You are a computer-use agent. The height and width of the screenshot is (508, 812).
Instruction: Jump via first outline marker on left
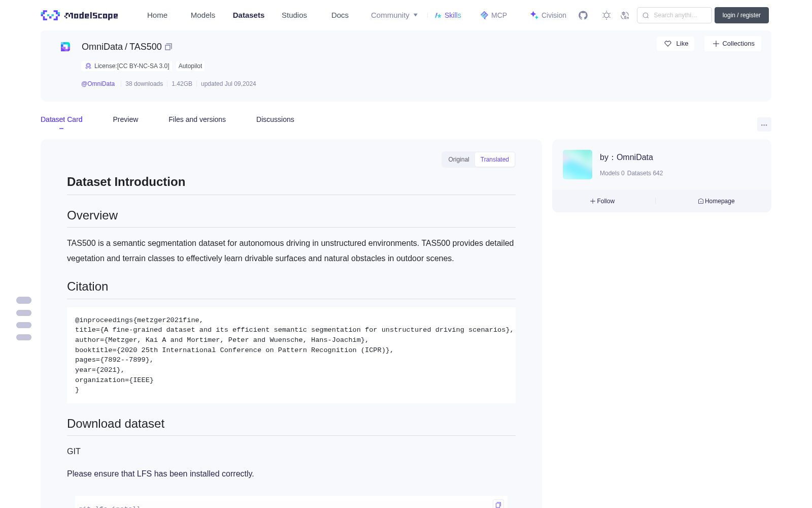pos(24,300)
